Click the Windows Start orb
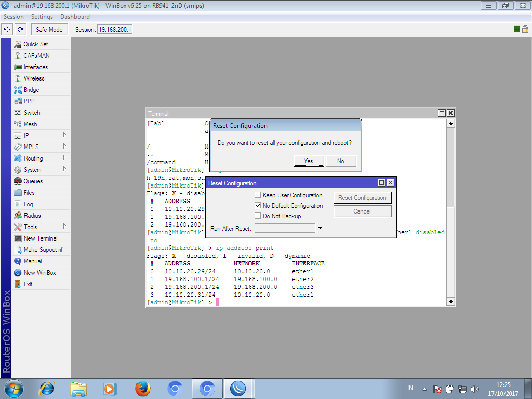Viewport: 532px width, 399px height. (14, 389)
